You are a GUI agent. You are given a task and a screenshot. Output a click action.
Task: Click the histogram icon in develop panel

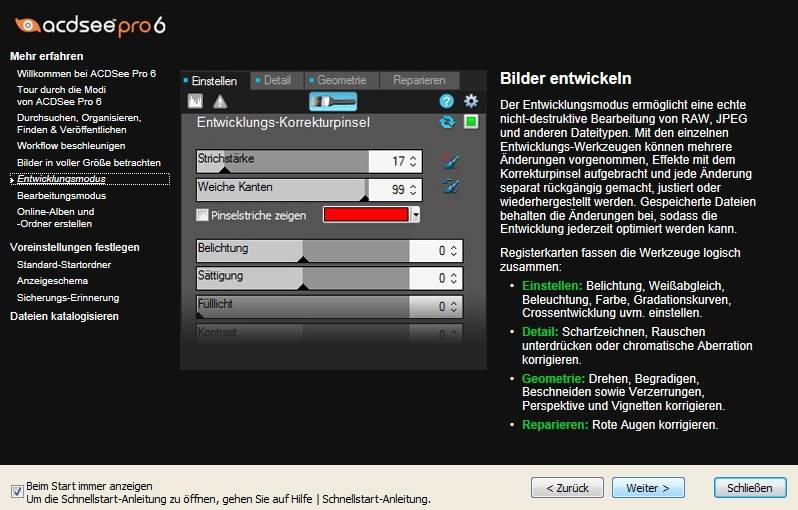pos(195,101)
